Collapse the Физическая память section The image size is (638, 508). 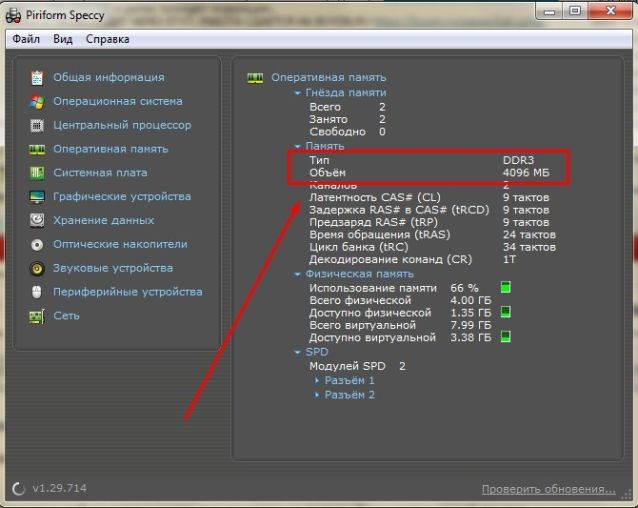pos(297,275)
